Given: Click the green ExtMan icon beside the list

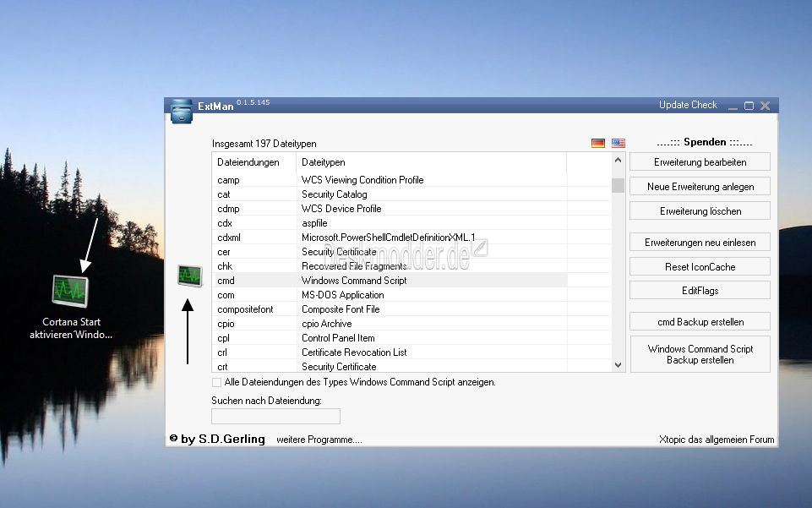Looking at the screenshot, I should tap(189, 276).
